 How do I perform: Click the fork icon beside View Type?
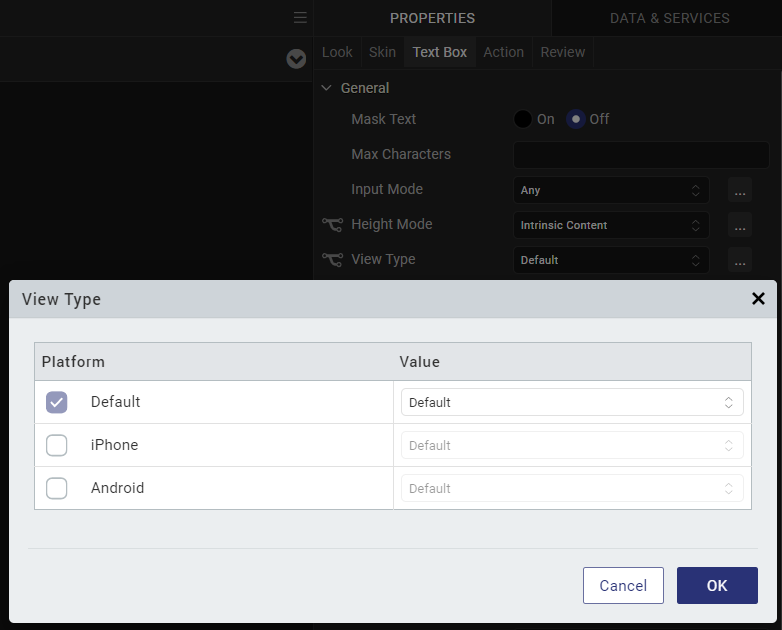point(332,259)
